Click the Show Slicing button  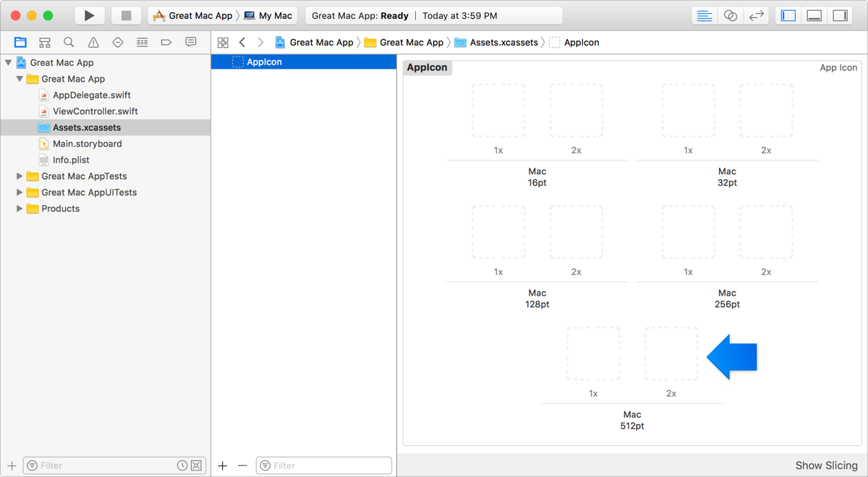(826, 465)
